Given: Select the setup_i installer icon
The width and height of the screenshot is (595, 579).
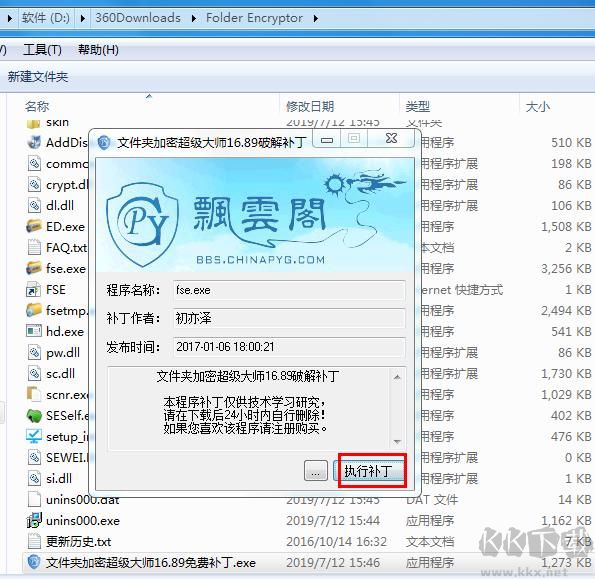Looking at the screenshot, I should click(x=34, y=437).
